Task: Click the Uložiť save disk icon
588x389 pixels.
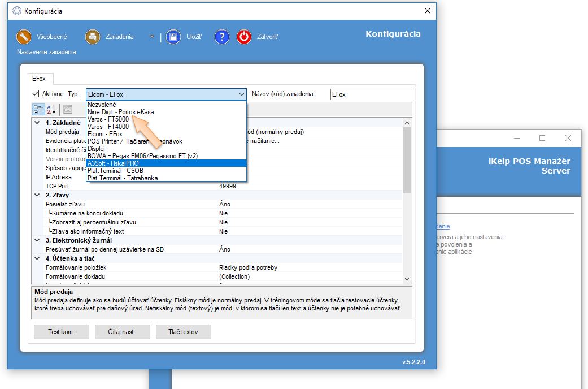Action: coord(173,37)
